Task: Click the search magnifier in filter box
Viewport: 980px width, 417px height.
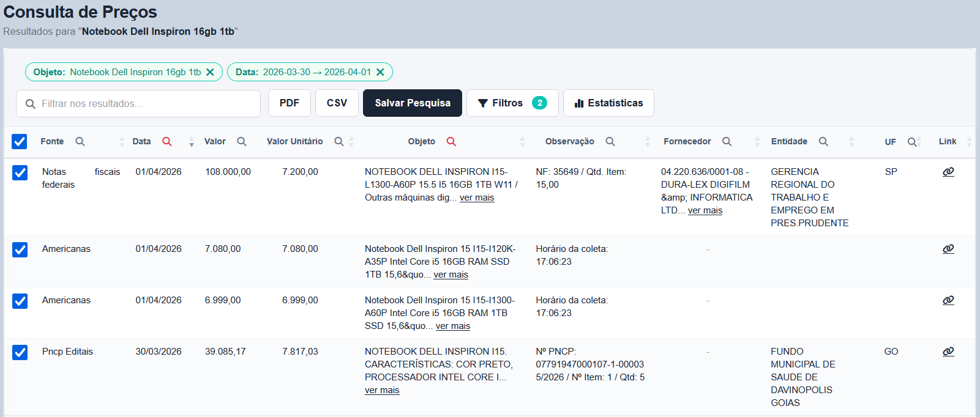Action: coord(31,104)
